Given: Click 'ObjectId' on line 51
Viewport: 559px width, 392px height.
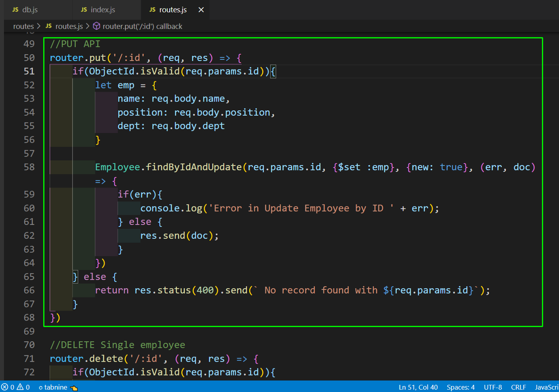Looking at the screenshot, I should tap(112, 71).
